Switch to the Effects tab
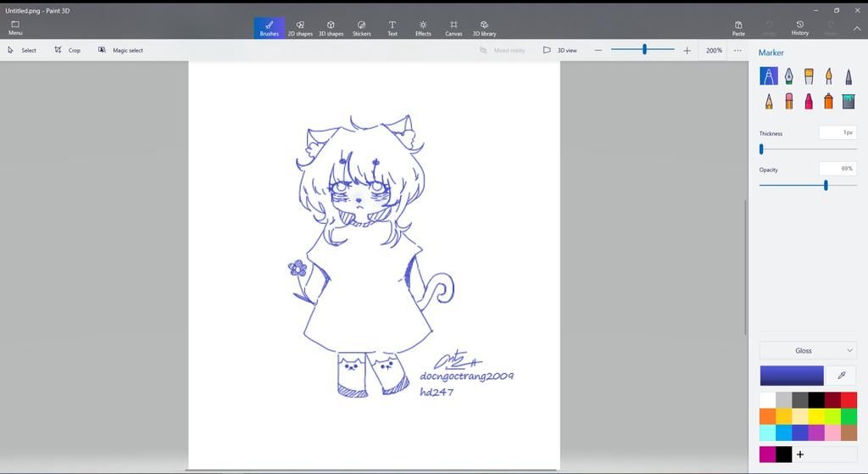 tap(423, 28)
